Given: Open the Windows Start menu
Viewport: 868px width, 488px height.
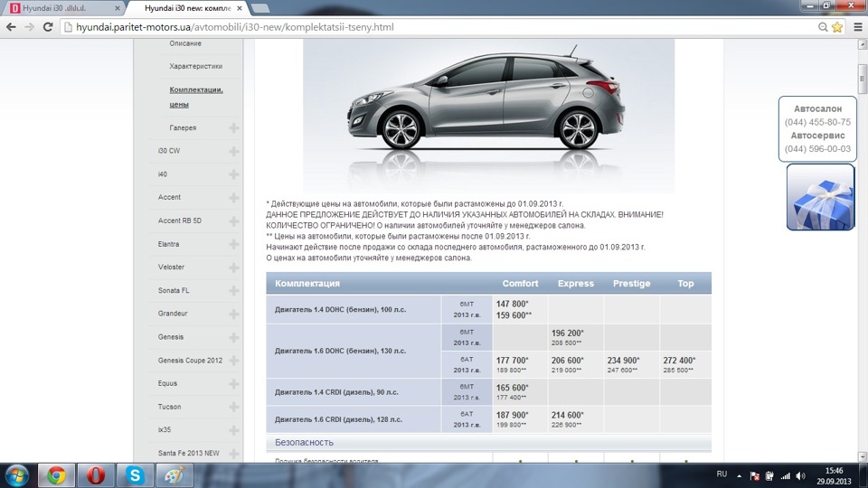Looking at the screenshot, I should click(x=17, y=476).
